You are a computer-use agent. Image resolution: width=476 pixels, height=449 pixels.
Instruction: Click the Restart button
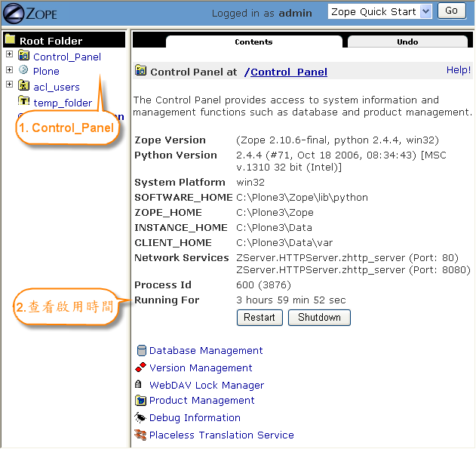click(259, 318)
